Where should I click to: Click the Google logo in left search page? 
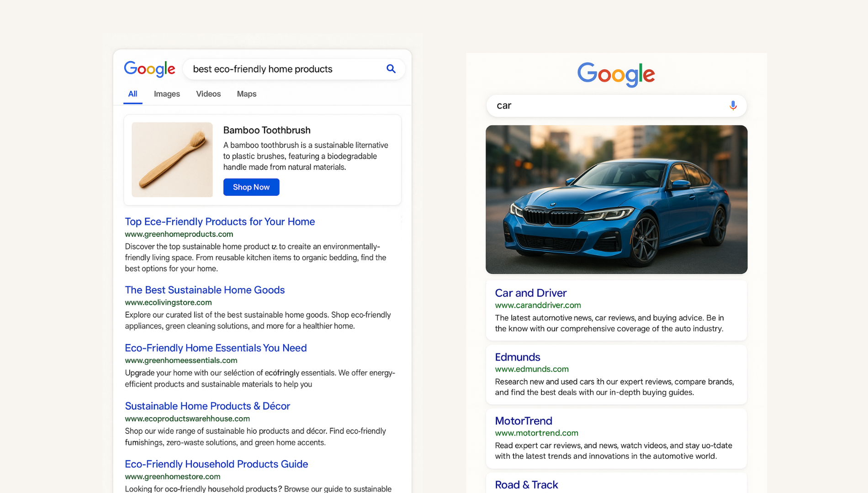149,69
